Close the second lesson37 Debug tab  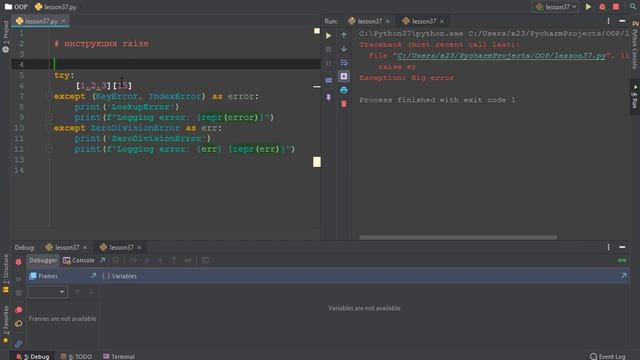(x=139, y=247)
